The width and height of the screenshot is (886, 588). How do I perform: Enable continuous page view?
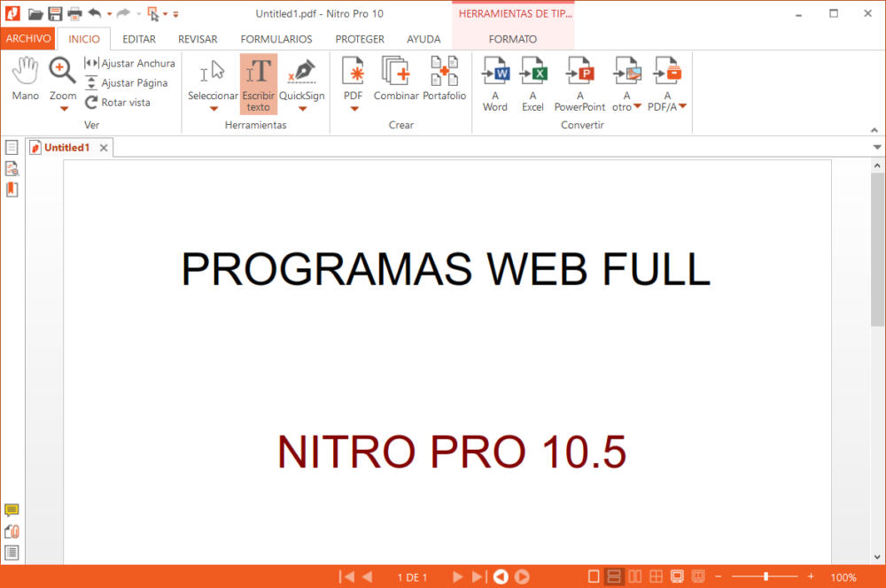coord(614,576)
